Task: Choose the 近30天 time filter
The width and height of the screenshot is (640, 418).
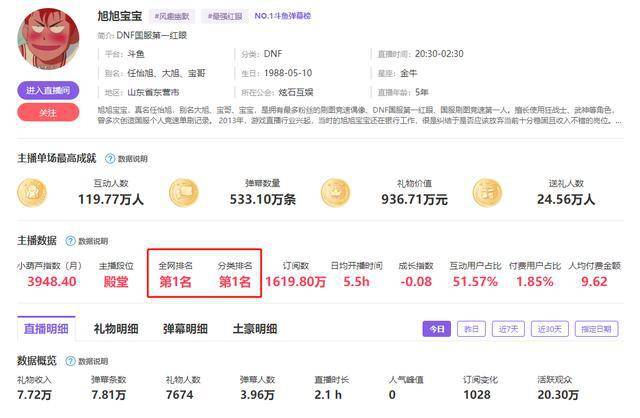Action: click(x=549, y=329)
